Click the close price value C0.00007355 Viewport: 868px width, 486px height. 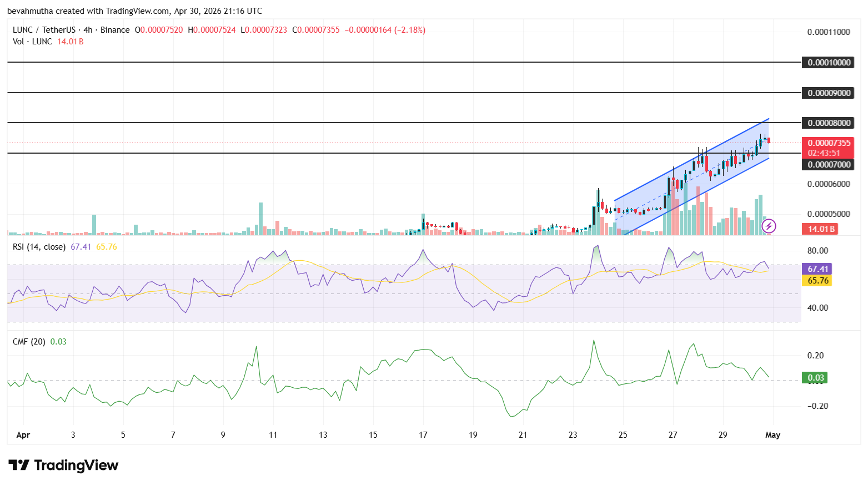(316, 30)
